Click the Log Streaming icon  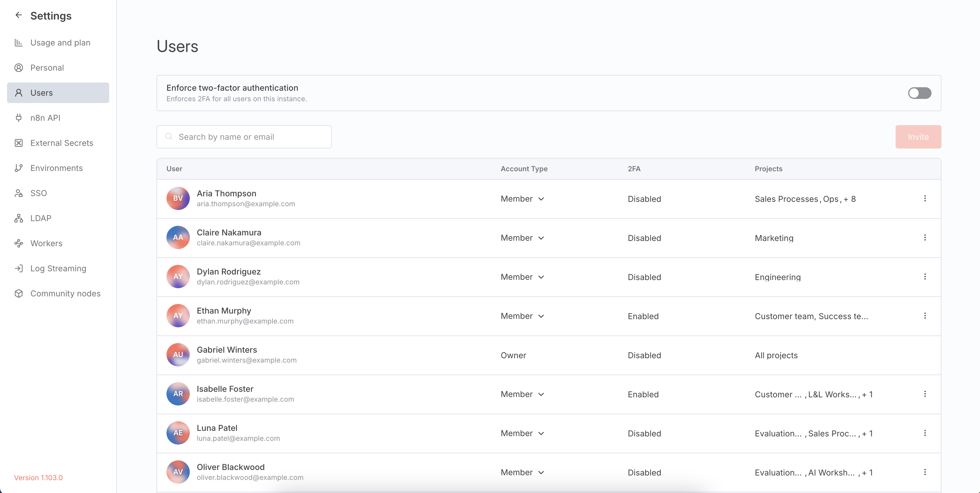(19, 268)
